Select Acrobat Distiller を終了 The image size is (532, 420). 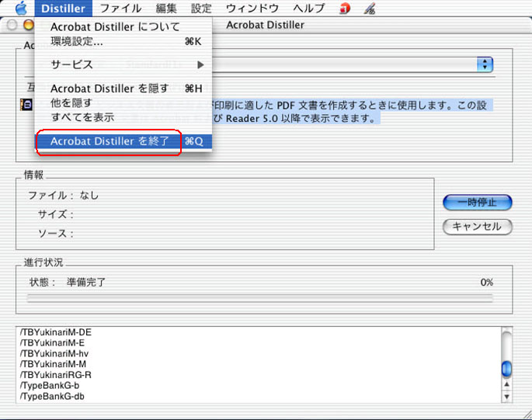(123, 141)
